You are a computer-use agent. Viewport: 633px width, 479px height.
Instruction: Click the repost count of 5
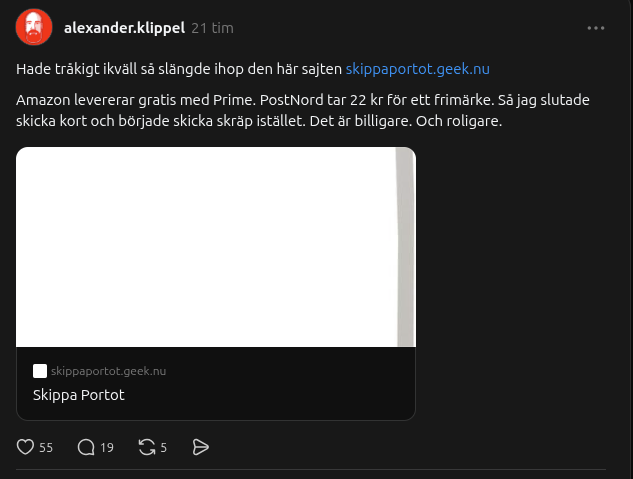(164, 448)
